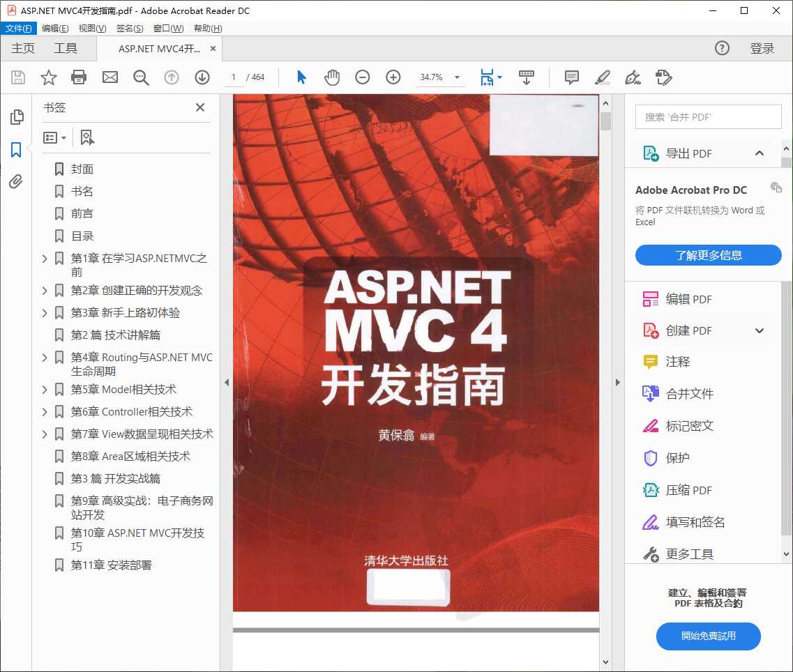This screenshot has height=672, width=793.
Task: Find current bookmark icon
Action: click(x=87, y=137)
